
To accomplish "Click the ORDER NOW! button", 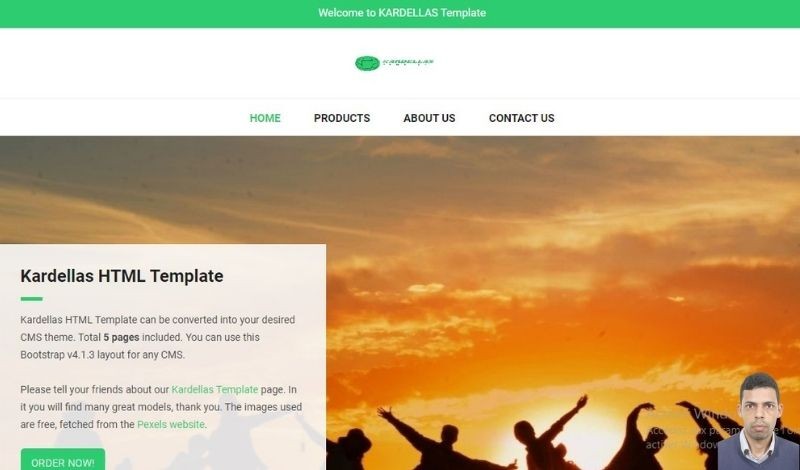I will click(x=63, y=459).
